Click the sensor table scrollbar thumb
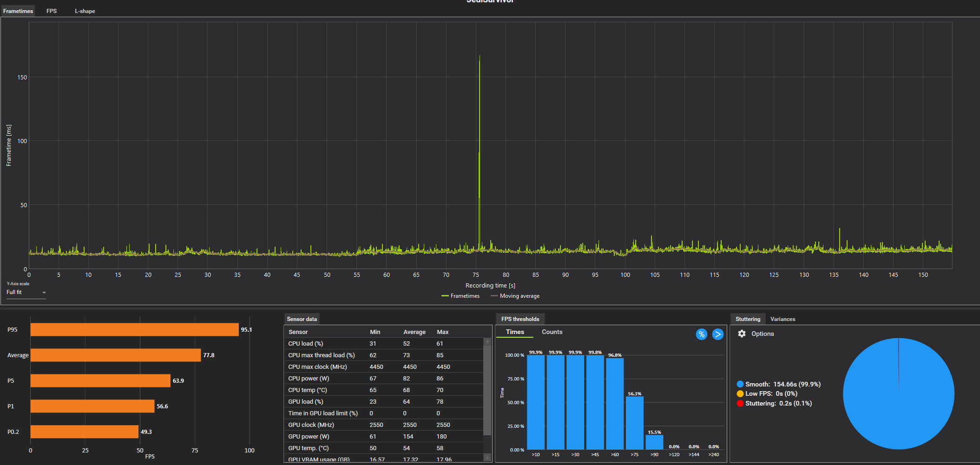980x465 pixels. pos(487,390)
